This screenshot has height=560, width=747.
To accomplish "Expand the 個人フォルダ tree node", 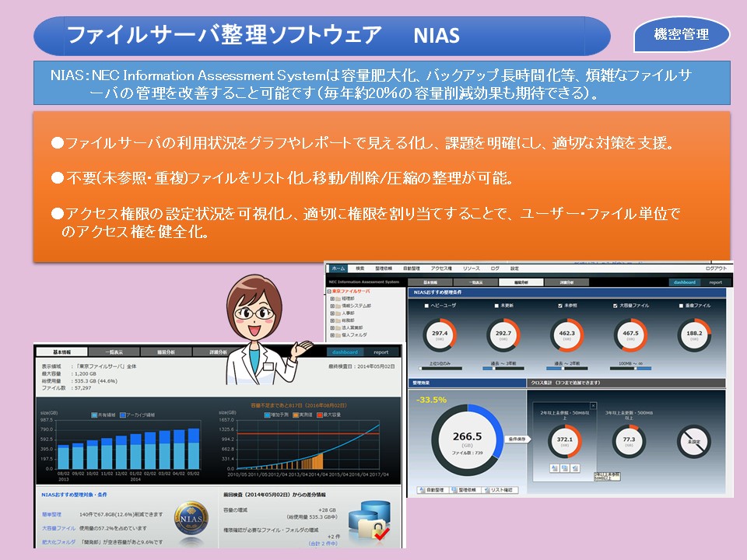I will 332,334.
